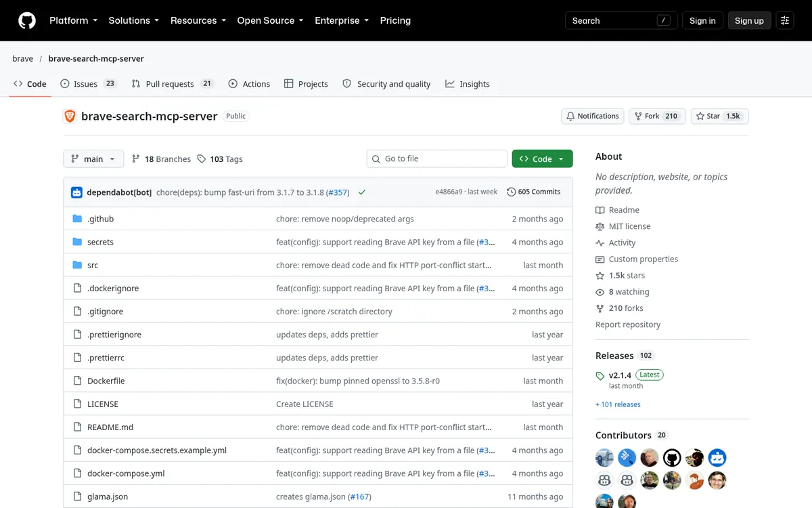Click the first contributor avatar
Screen dimensions: 812x508
click(604, 458)
